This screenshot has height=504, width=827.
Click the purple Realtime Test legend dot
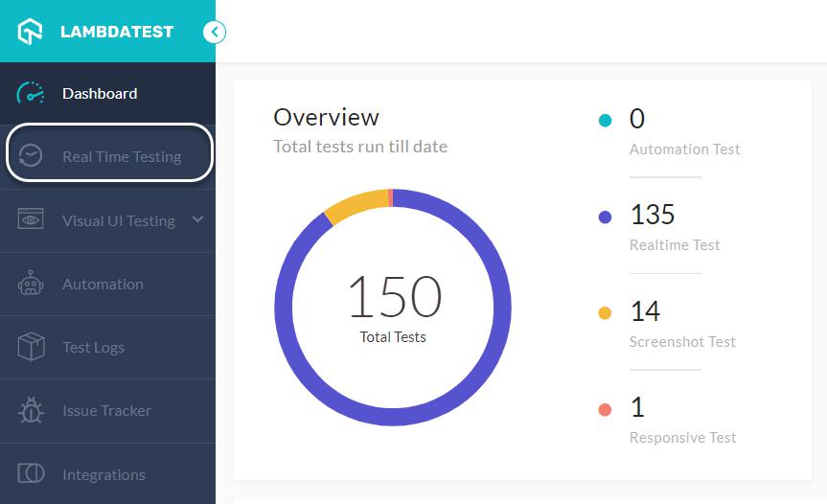[x=605, y=217]
